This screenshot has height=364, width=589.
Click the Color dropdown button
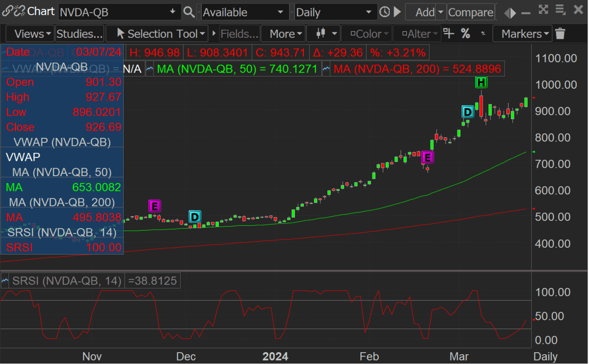point(367,34)
